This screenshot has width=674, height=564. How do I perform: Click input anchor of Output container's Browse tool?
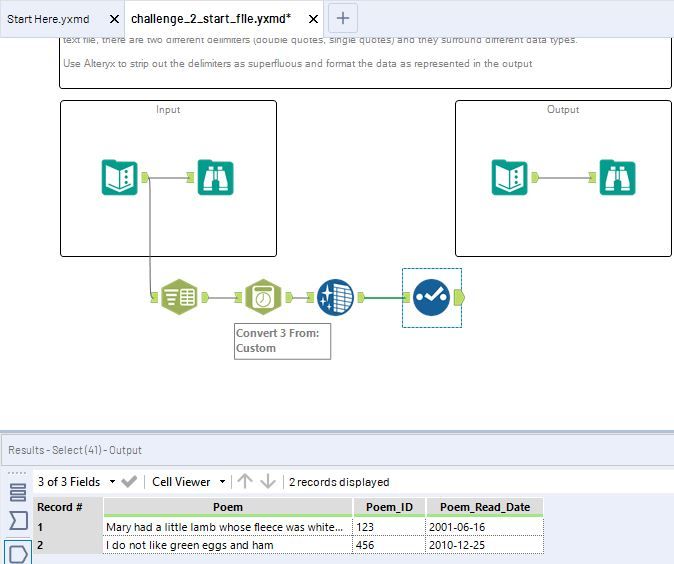tap(592, 177)
